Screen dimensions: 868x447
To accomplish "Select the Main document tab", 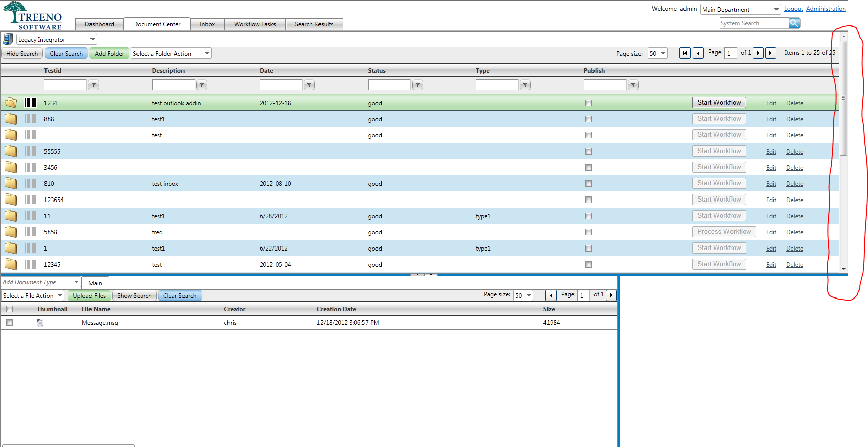I will pos(95,283).
